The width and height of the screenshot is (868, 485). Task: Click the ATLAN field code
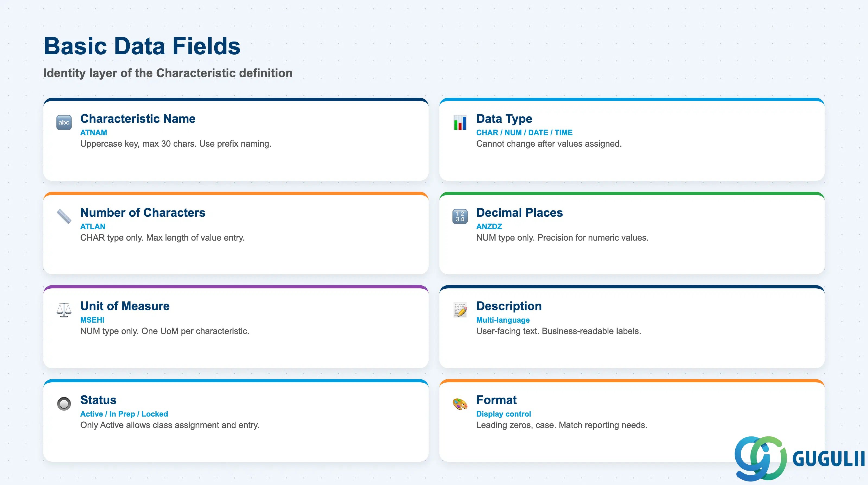tap(93, 226)
